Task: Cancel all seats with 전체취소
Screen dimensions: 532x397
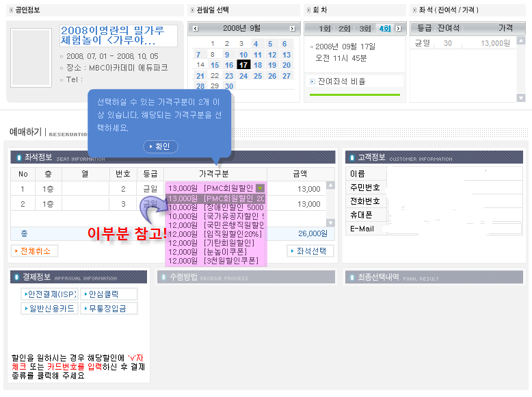Action: 34,251
